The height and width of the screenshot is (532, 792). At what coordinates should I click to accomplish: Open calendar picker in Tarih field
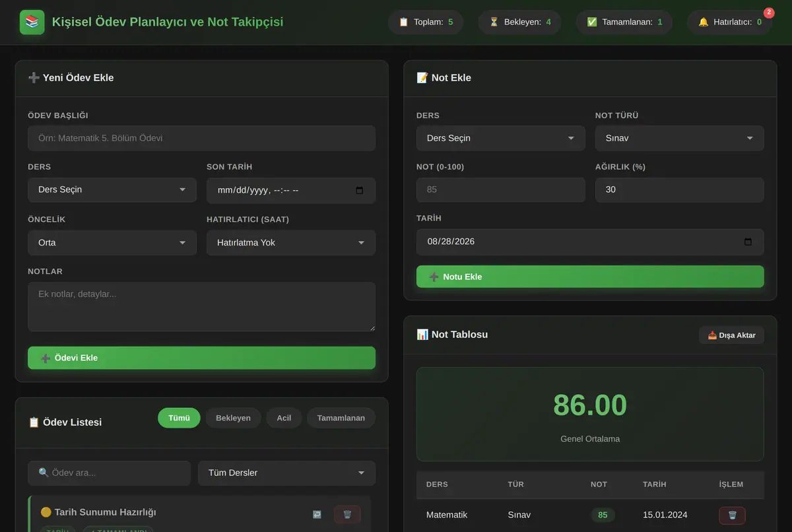(748, 242)
